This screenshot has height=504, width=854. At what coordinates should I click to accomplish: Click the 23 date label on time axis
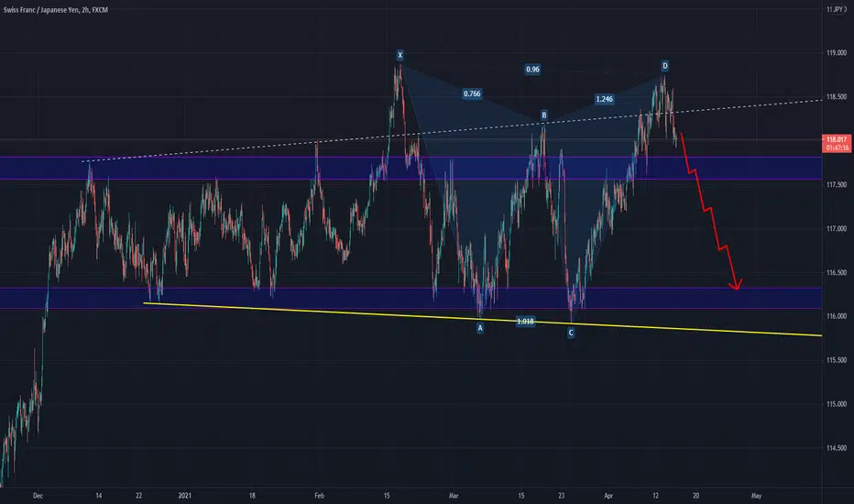click(561, 496)
